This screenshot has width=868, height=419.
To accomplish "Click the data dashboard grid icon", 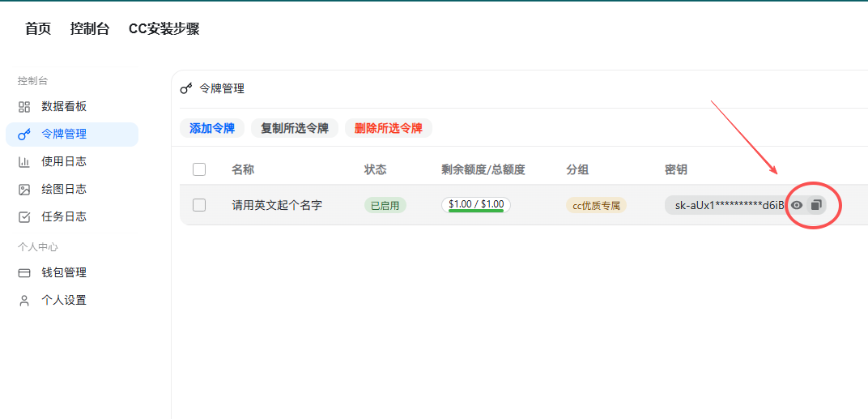I will (x=24, y=107).
